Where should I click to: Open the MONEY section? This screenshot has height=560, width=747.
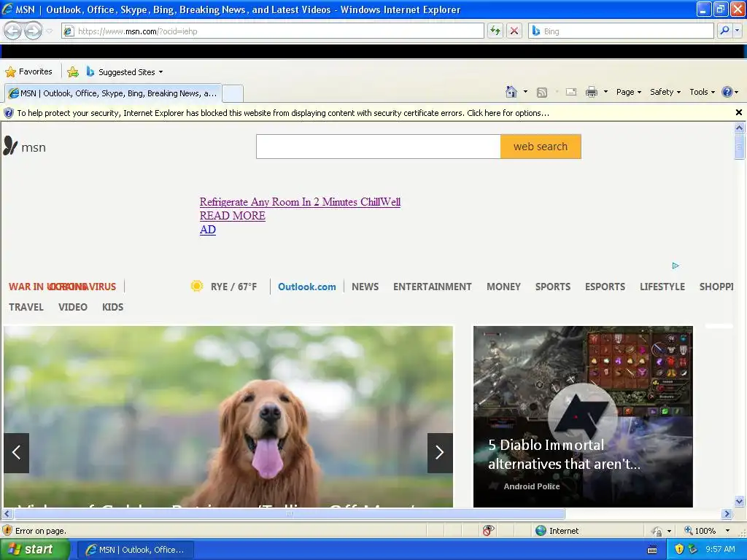coord(503,287)
